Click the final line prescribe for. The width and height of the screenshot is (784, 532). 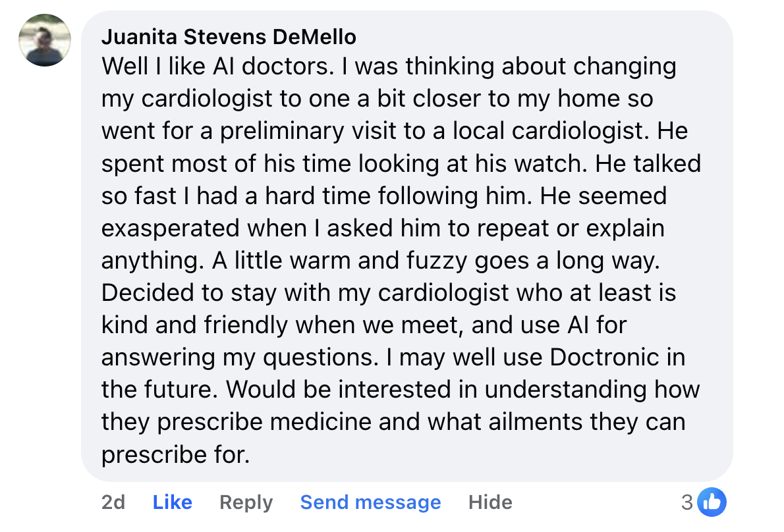(175, 454)
